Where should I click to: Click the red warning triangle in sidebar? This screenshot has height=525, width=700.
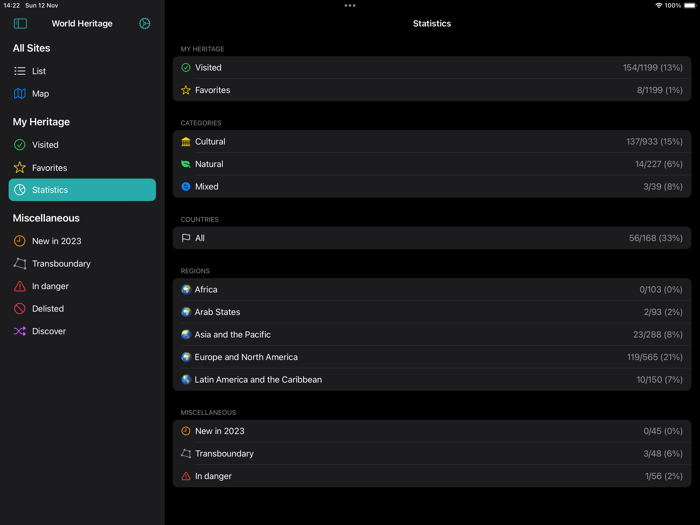point(20,286)
